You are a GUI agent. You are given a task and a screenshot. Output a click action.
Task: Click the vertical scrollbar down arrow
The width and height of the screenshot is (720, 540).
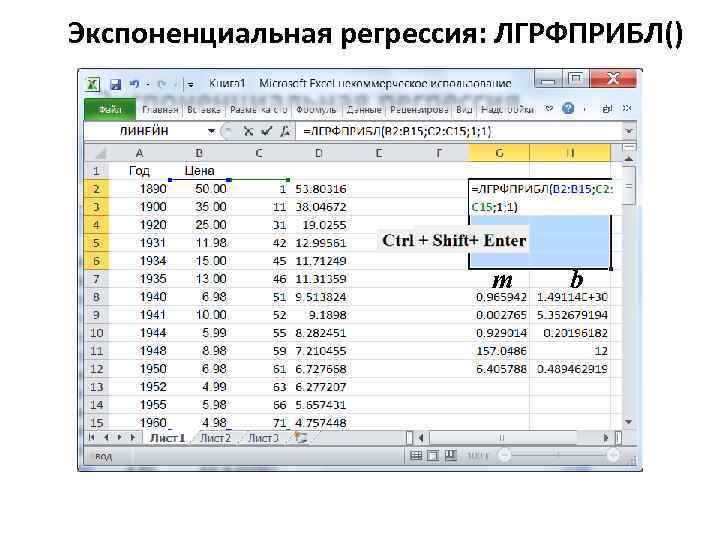click(629, 422)
